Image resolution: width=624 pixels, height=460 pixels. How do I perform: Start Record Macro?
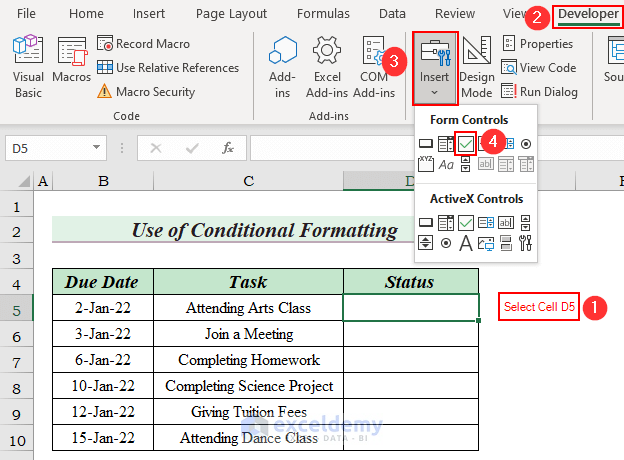144,44
